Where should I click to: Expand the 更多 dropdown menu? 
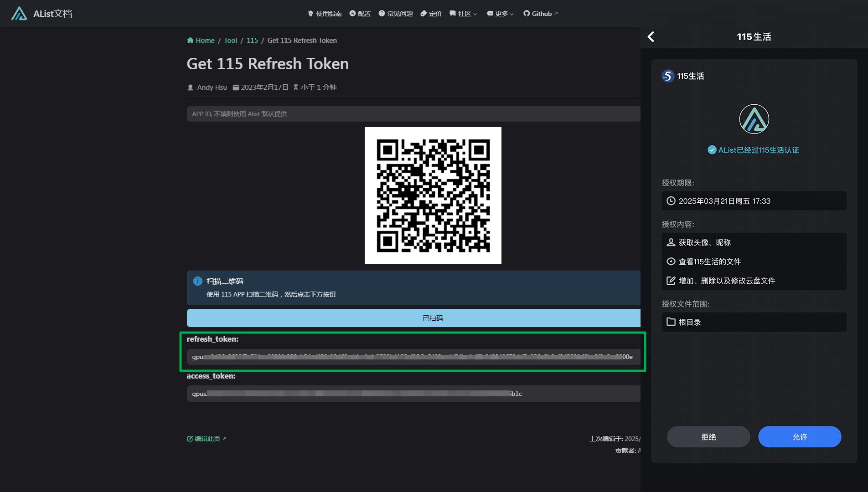pos(501,14)
